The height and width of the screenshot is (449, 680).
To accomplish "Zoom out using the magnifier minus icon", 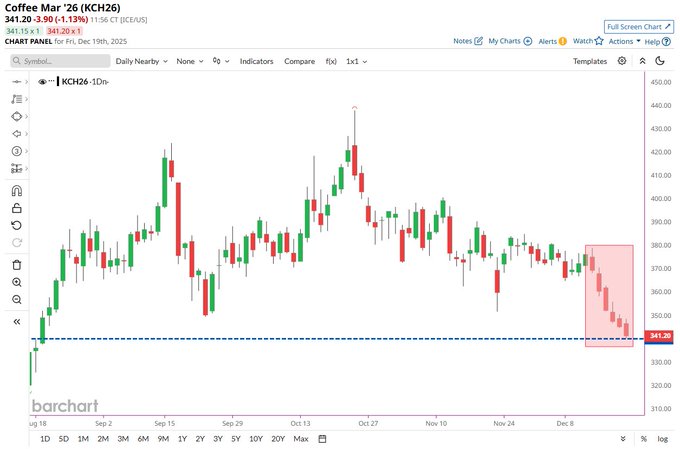I will click(17, 299).
